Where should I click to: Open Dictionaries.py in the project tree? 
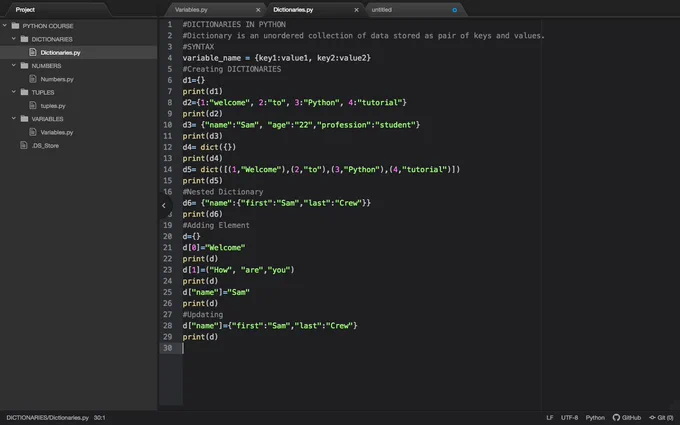point(60,52)
